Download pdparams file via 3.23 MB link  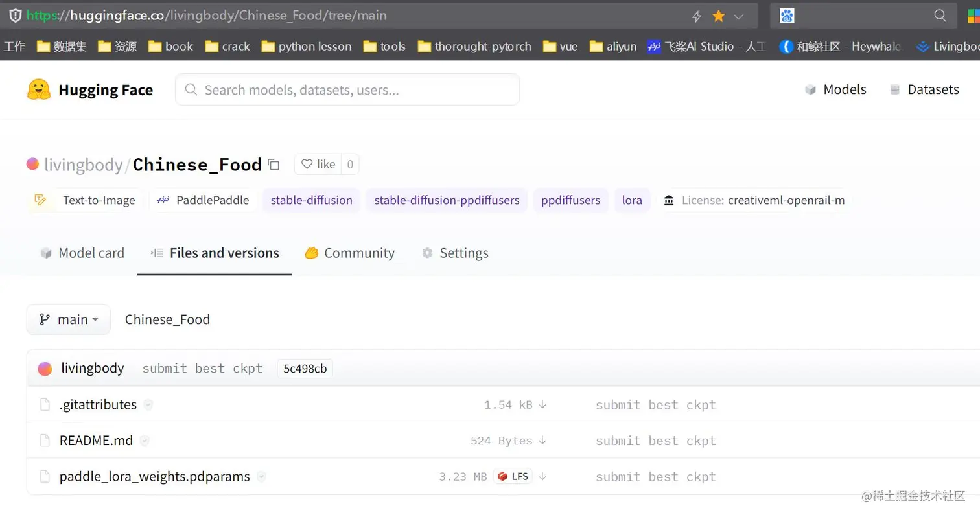tap(493, 477)
